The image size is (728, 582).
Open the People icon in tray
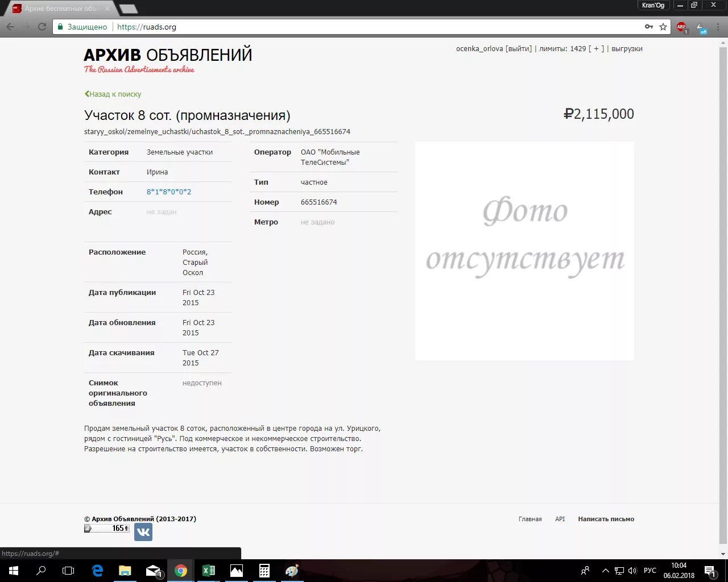click(x=585, y=571)
